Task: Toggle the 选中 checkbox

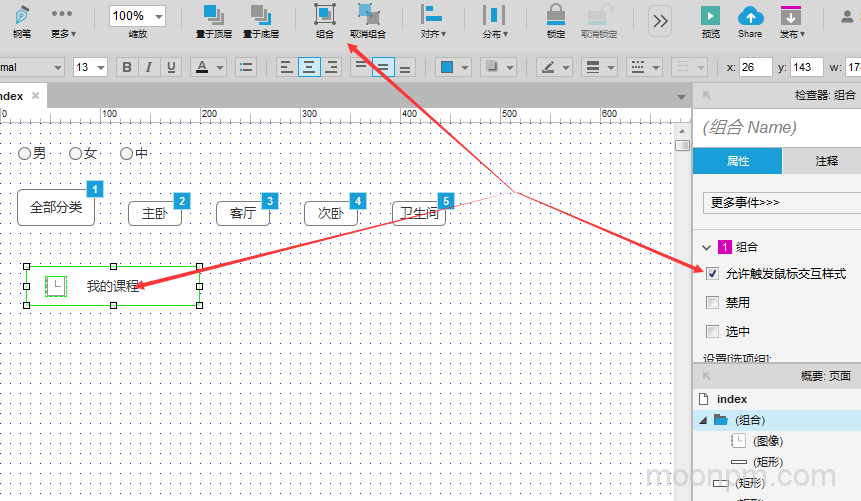Action: click(x=712, y=331)
